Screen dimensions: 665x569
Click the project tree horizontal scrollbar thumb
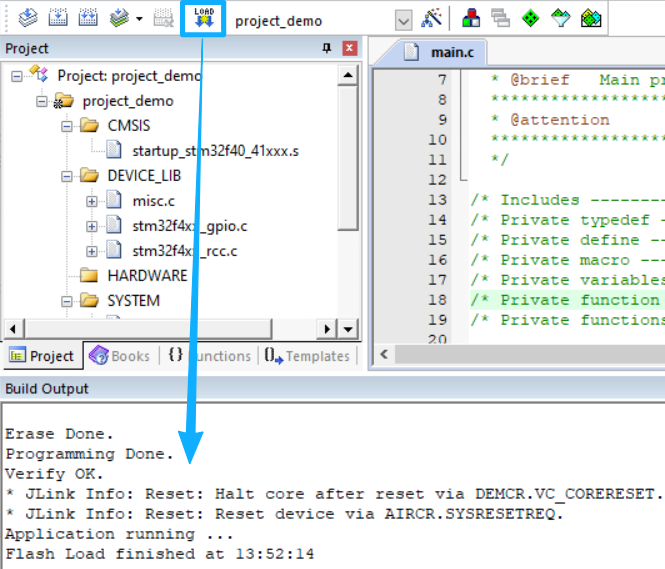click(148, 329)
